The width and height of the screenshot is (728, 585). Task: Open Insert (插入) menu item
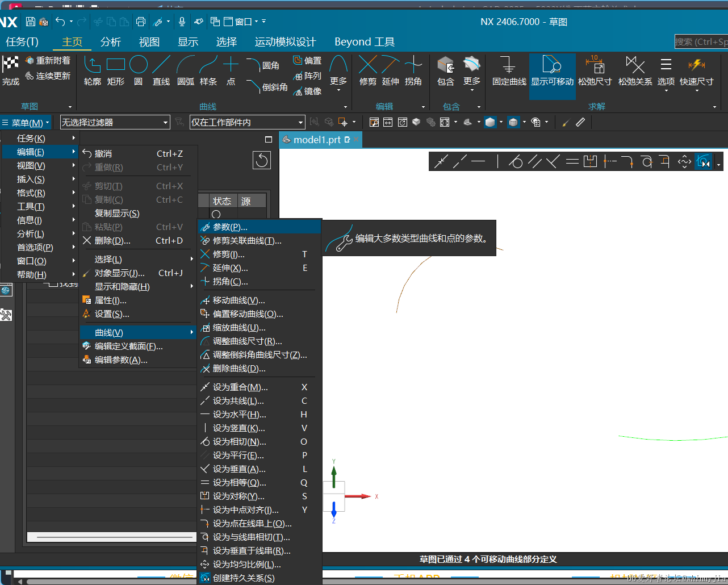pos(39,179)
